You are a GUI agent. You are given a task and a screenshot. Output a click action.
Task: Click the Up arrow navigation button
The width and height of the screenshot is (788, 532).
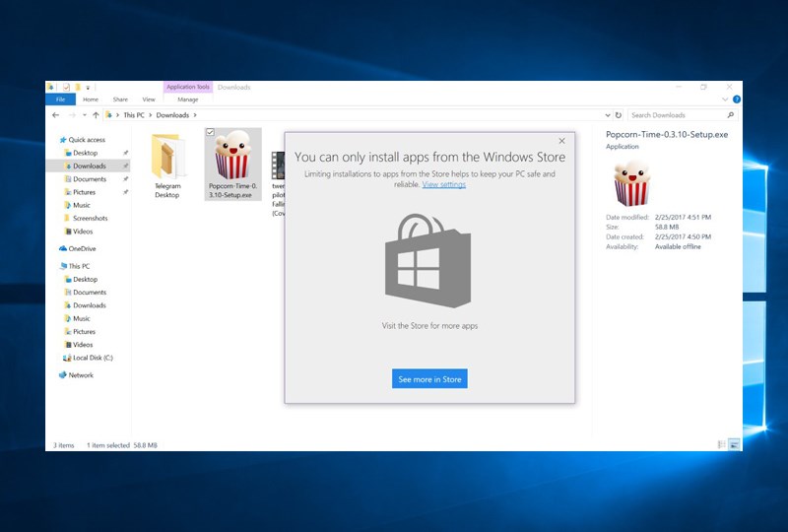(x=96, y=115)
